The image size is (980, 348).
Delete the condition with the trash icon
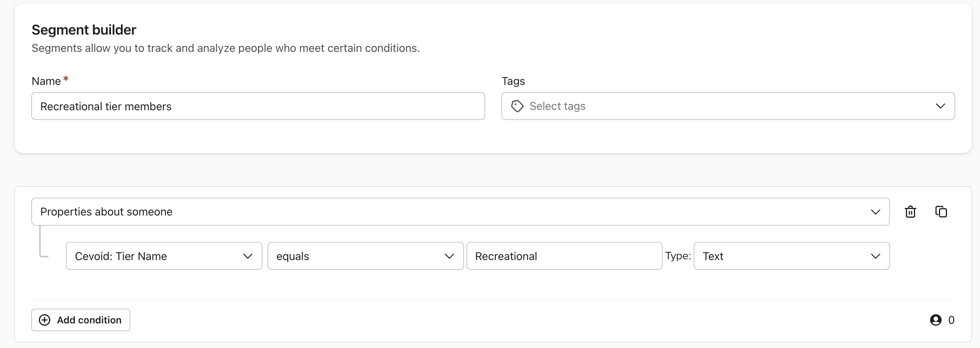tap(910, 212)
